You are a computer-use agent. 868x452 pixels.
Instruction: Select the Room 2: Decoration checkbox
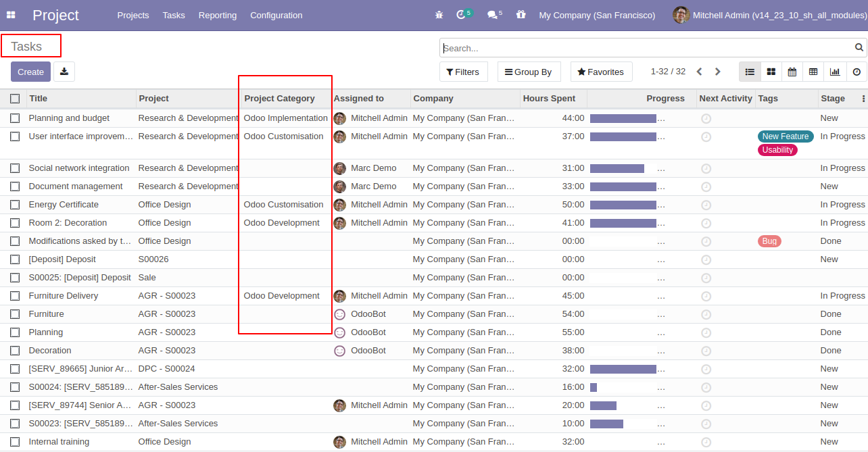pos(15,223)
